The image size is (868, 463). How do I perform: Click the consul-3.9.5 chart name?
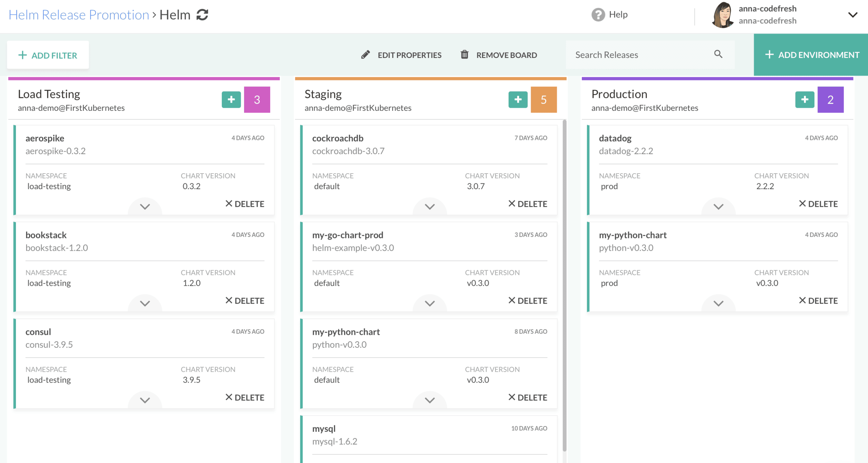click(x=49, y=344)
